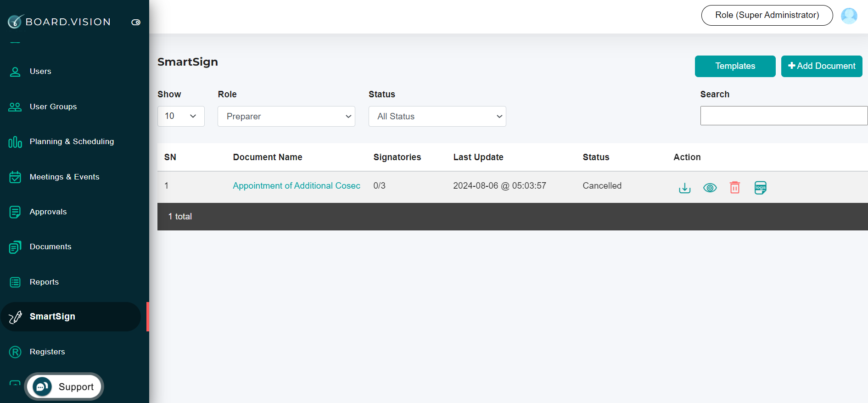
Task: Click the Approvals icon
Action: 15,212
